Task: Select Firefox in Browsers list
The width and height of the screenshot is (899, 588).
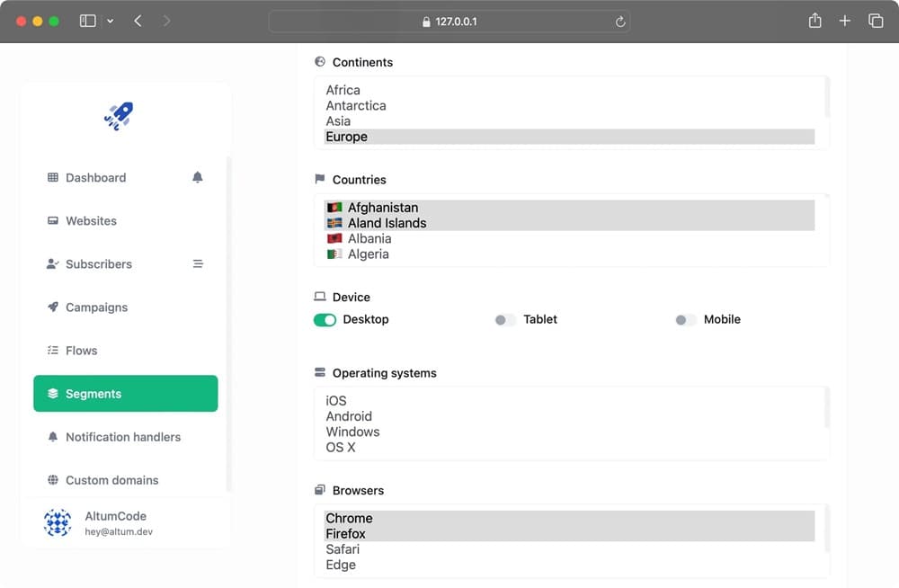Action: click(569, 534)
